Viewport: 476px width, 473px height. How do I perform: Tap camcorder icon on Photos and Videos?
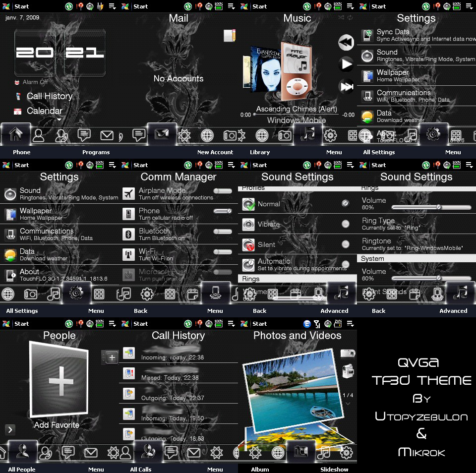[348, 371]
